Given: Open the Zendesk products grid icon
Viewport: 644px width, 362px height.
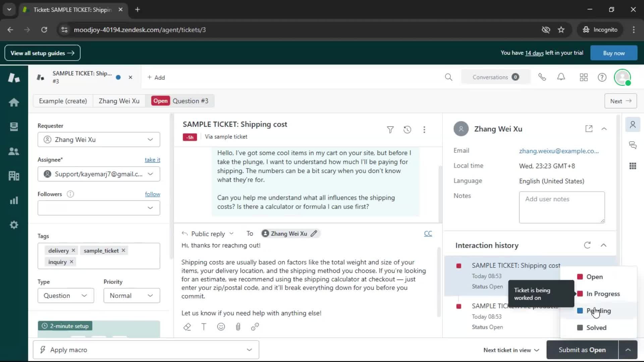Looking at the screenshot, I should [x=584, y=77].
